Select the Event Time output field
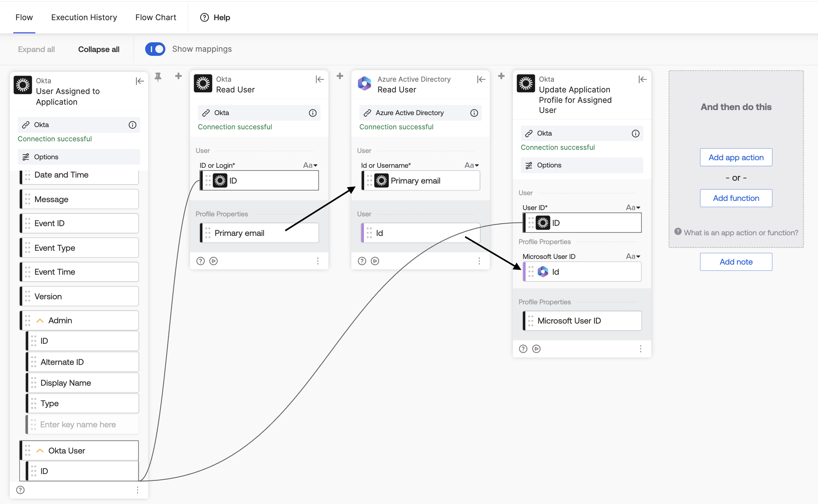The height and width of the screenshot is (504, 818). 79,272
